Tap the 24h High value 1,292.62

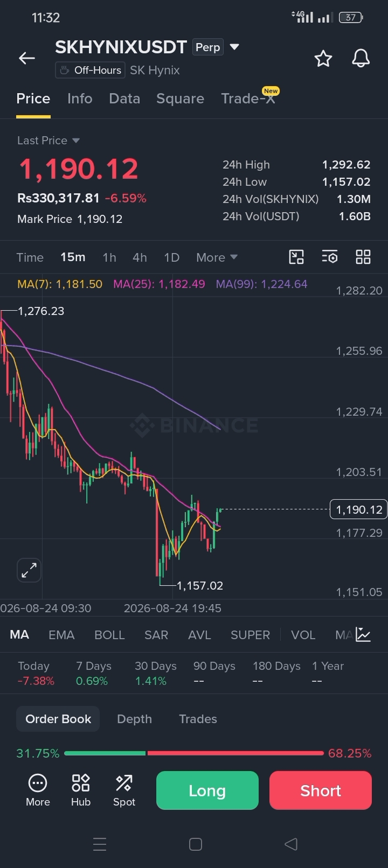pyautogui.click(x=346, y=165)
